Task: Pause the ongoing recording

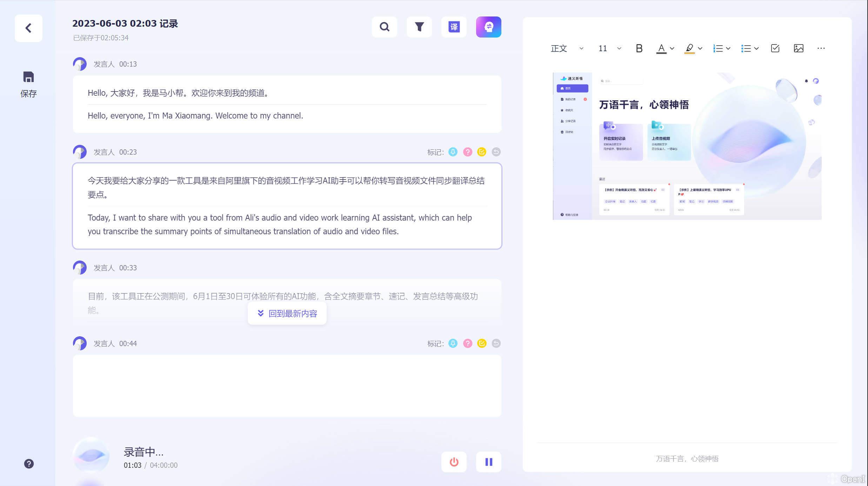Action: pyautogui.click(x=488, y=462)
